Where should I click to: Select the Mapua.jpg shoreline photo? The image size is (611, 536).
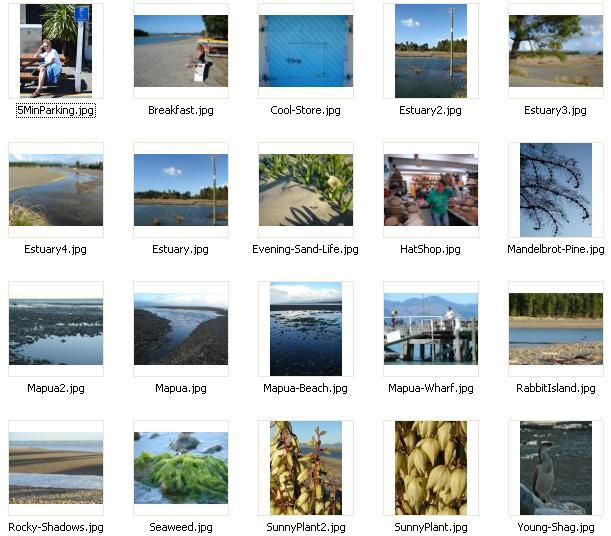point(181,329)
